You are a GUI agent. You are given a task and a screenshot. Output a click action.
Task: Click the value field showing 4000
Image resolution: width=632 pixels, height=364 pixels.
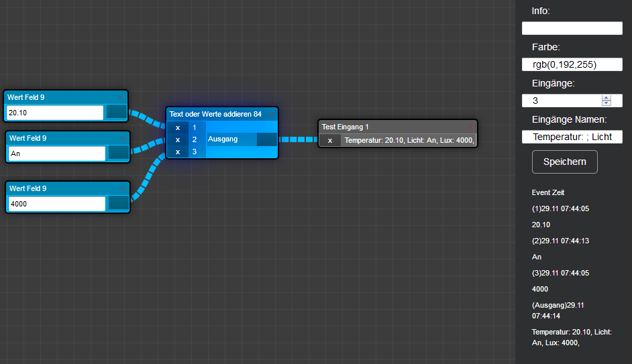tap(57, 204)
